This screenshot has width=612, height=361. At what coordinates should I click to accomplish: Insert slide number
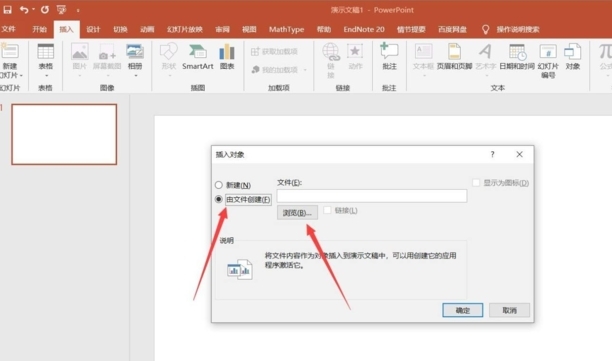[x=548, y=60]
